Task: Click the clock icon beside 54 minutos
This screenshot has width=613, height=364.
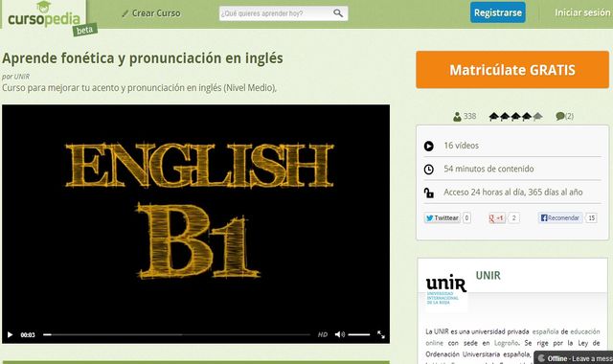Action: pos(429,170)
